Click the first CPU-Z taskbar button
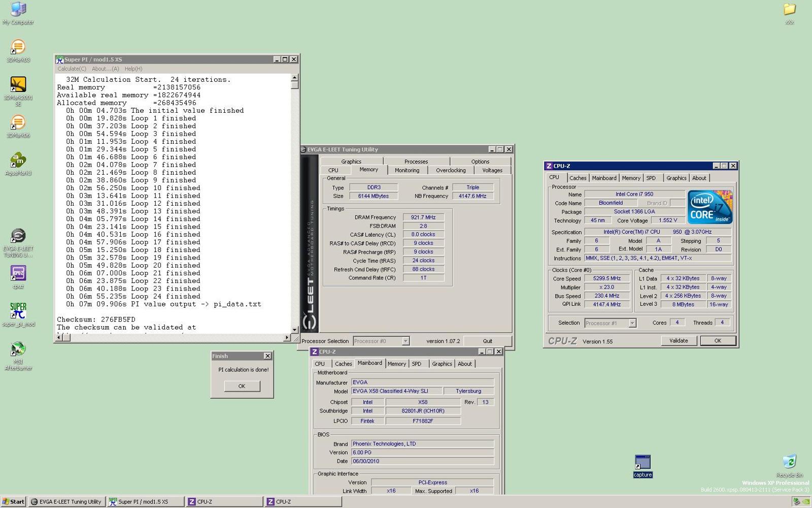812x508 pixels. [x=225, y=501]
